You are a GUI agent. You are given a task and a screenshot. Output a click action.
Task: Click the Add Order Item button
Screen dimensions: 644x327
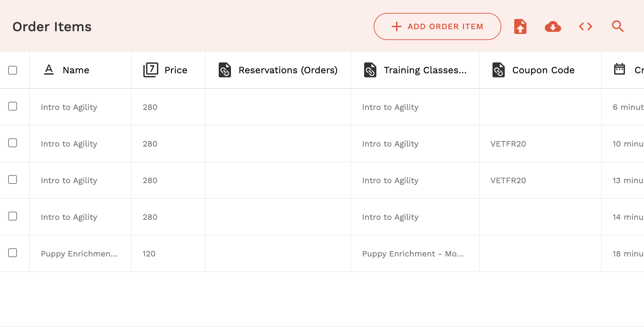(x=437, y=26)
